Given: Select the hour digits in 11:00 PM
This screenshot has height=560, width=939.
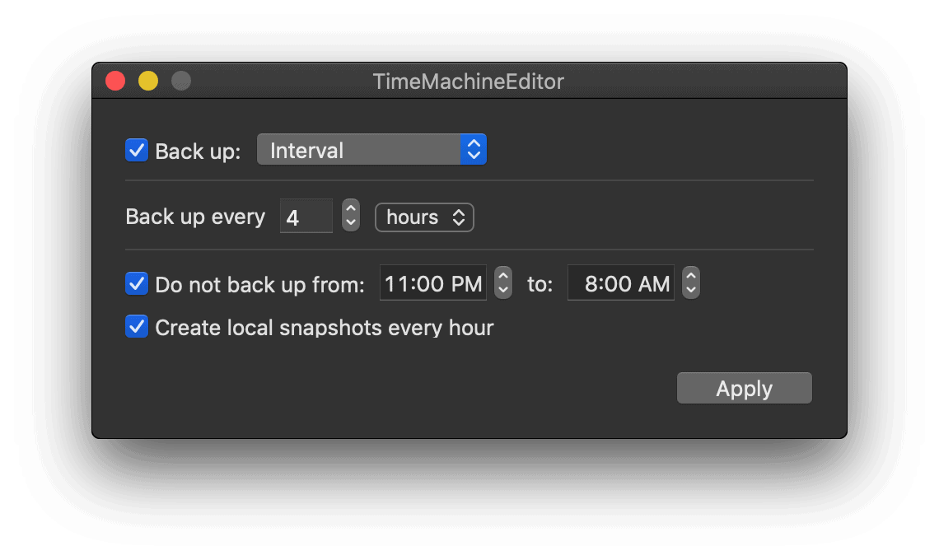Looking at the screenshot, I should [397, 284].
